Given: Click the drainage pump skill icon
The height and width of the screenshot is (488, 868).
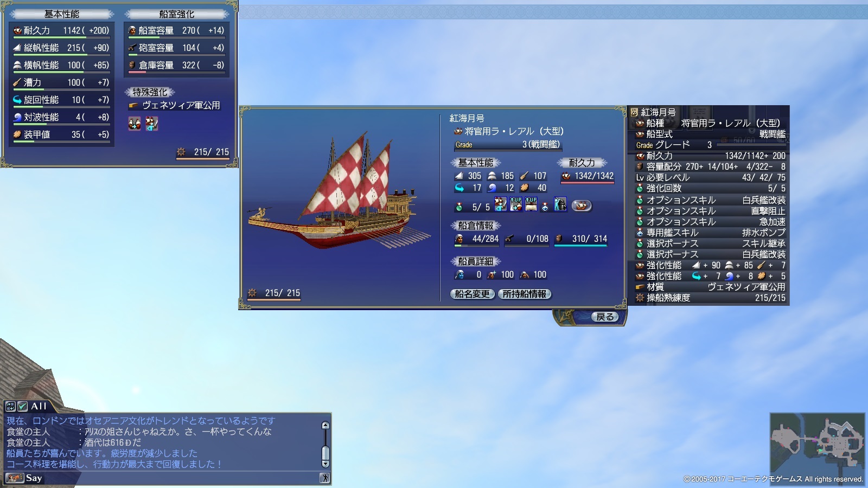Looking at the screenshot, I should [560, 204].
